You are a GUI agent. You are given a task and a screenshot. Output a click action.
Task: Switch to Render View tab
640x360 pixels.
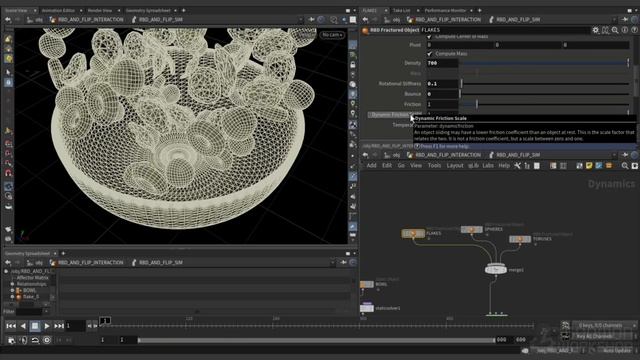point(100,10)
